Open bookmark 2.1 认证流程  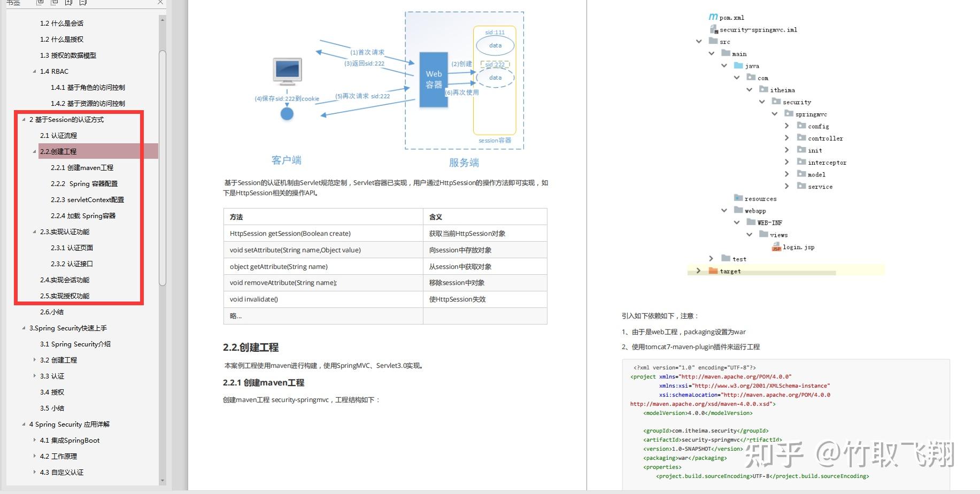[58, 136]
